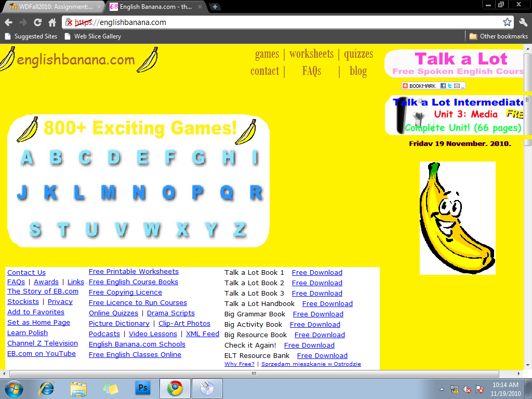Open Photoshop from the taskbar
This screenshot has height=399, width=532.
[x=142, y=389]
